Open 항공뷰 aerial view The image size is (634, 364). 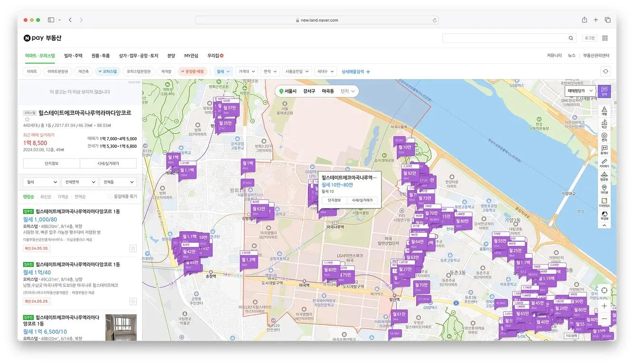click(x=604, y=177)
